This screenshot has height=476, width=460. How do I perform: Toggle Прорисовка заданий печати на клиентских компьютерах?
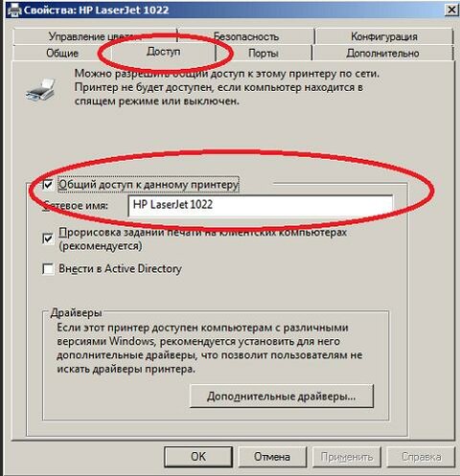(x=48, y=238)
